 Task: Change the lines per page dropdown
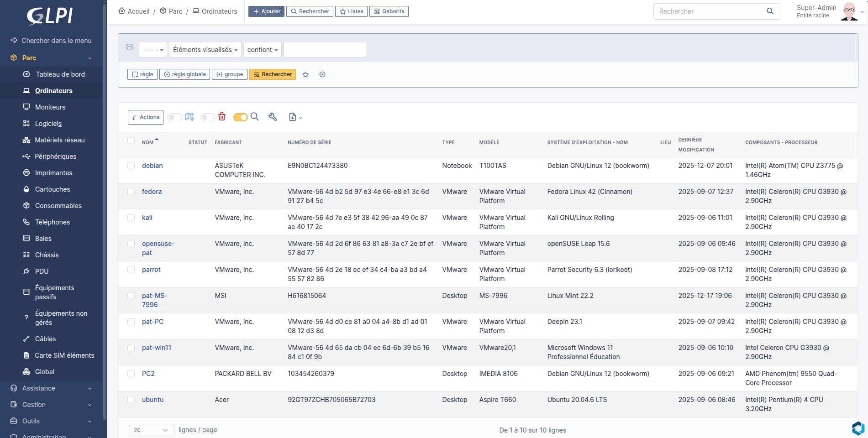(x=152, y=430)
